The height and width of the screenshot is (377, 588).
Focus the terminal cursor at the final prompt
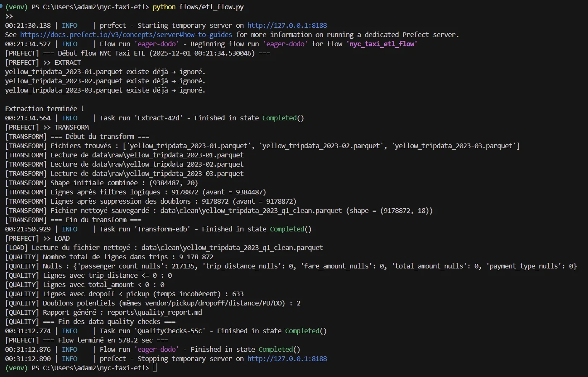[x=155, y=368]
